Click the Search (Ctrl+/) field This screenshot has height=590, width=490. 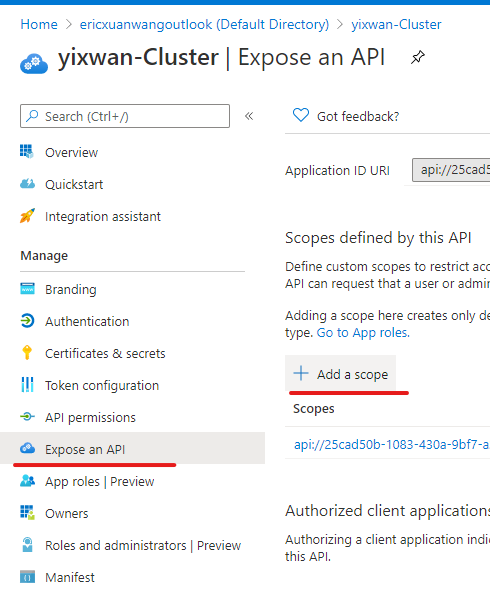(125, 116)
